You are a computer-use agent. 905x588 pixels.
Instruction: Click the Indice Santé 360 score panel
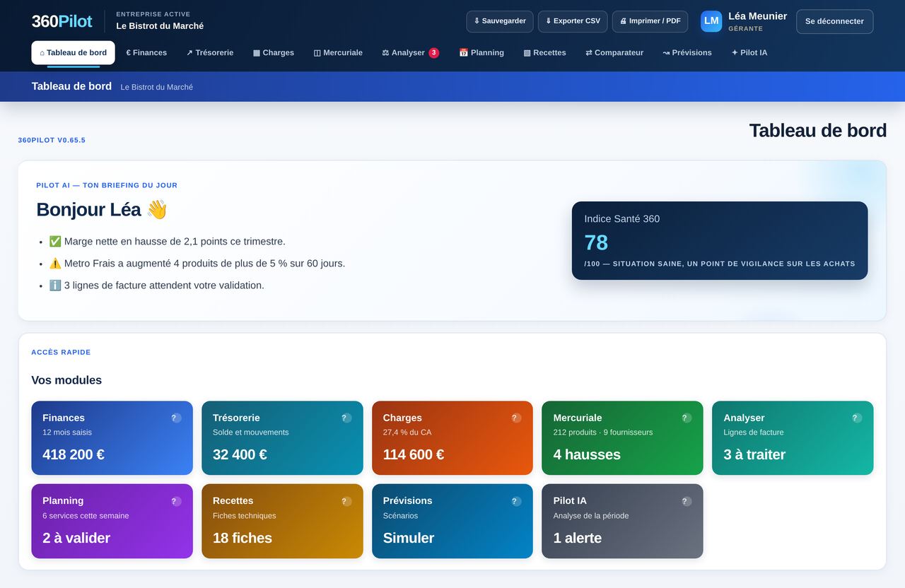pos(720,240)
